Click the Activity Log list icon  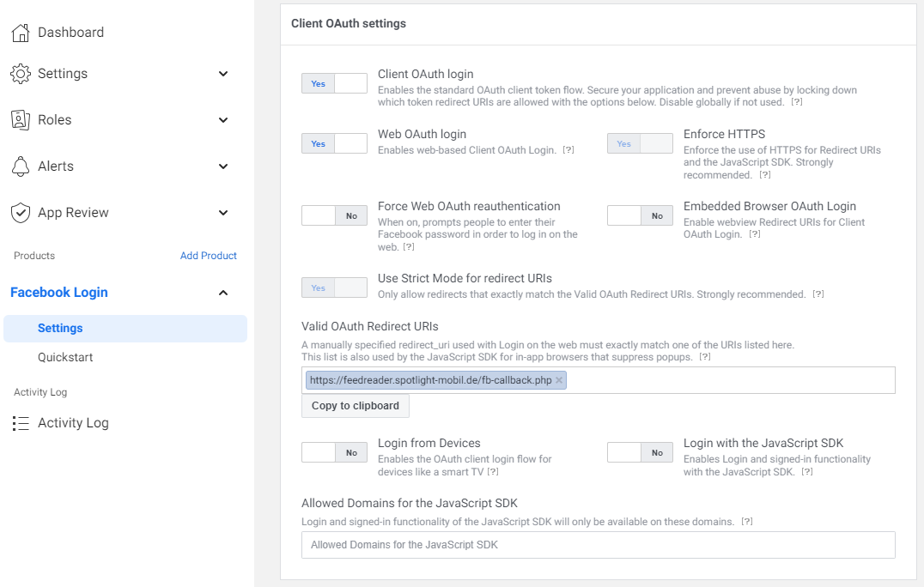[21, 423]
